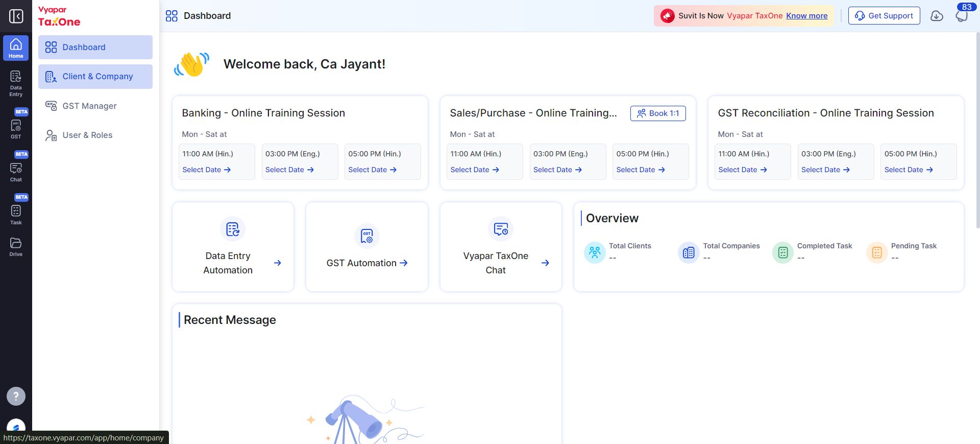This screenshot has width=980, height=444.
Task: Click Book 1:1 on Sales/Purchase training
Action: 658,113
